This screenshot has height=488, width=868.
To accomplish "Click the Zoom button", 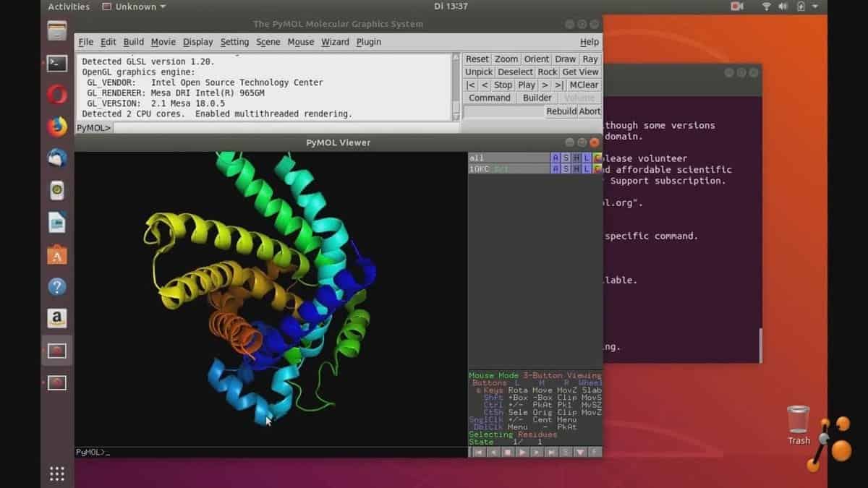I will click(x=506, y=59).
